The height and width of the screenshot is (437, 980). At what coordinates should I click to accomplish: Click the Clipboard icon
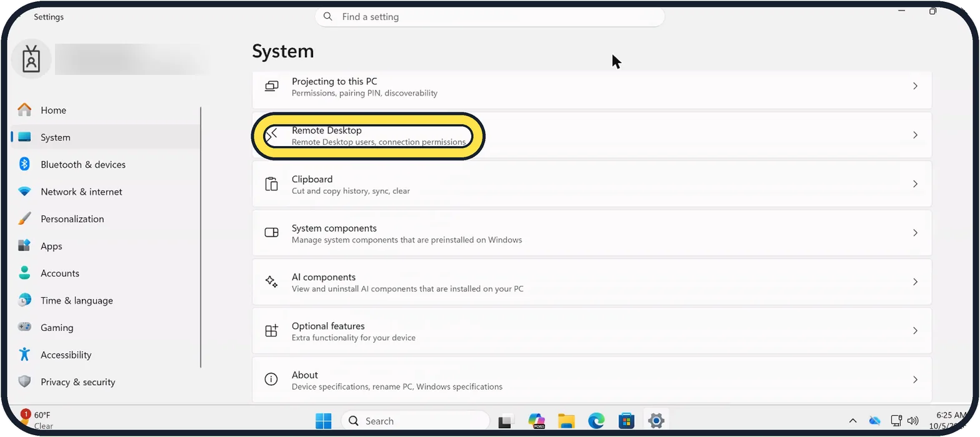271,184
